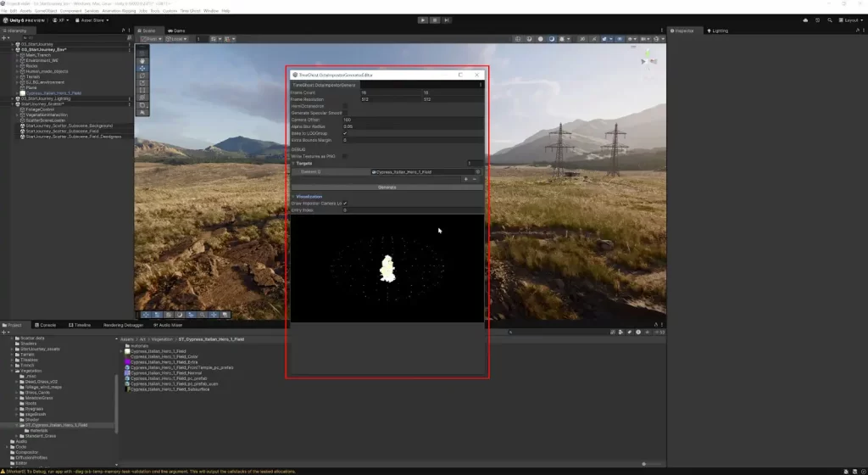Viewport: 868px width, 475px height.
Task: Click the scene orientation gizmo
Action: click(x=645, y=61)
